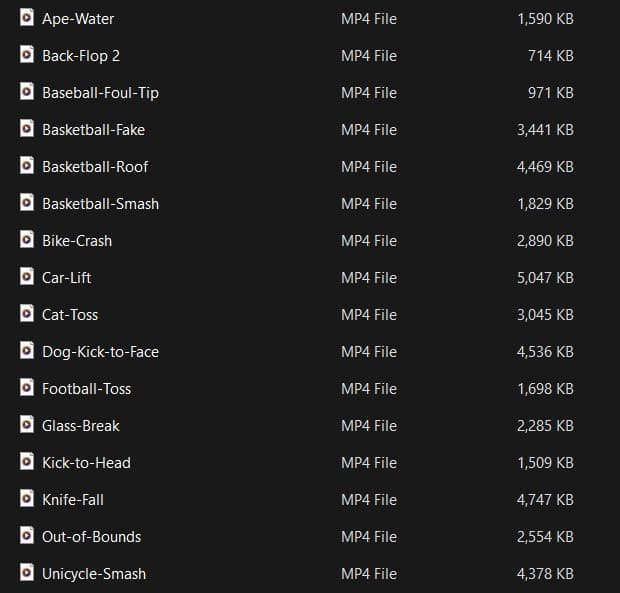The image size is (620, 593).
Task: Select the Ape-Water video file icon
Action: [x=27, y=18]
